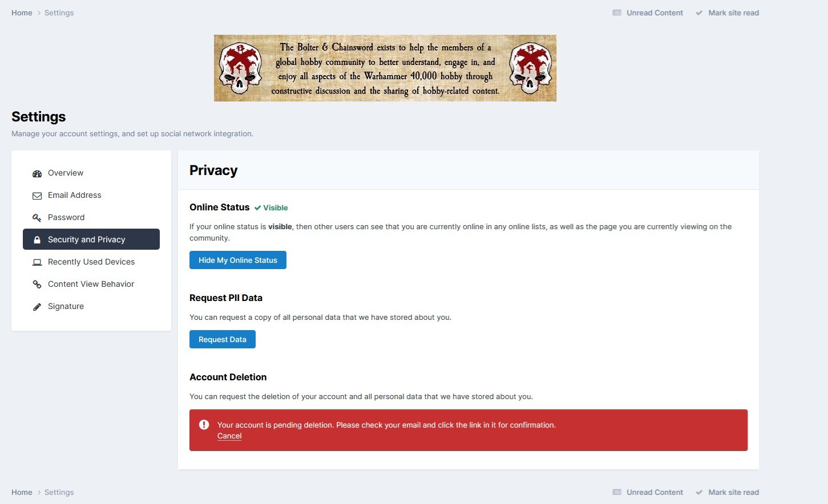
Task: Open the Signature settings tab
Action: click(x=66, y=306)
